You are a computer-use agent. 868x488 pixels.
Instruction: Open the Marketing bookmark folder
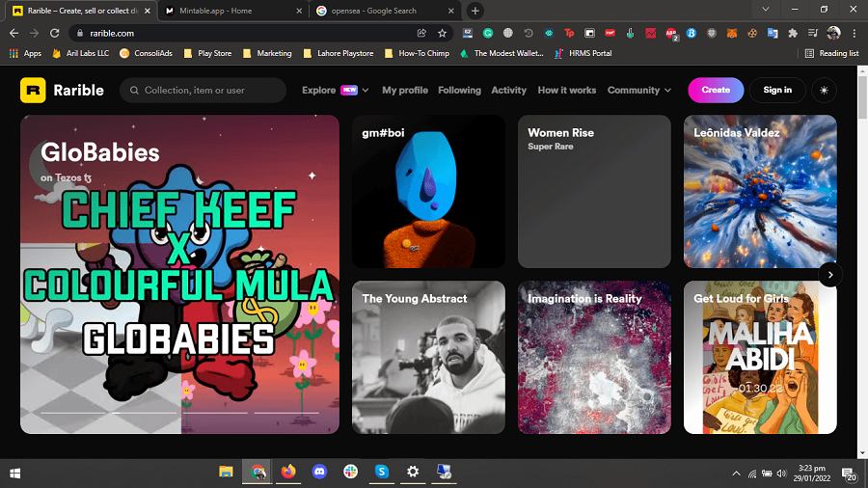point(267,53)
